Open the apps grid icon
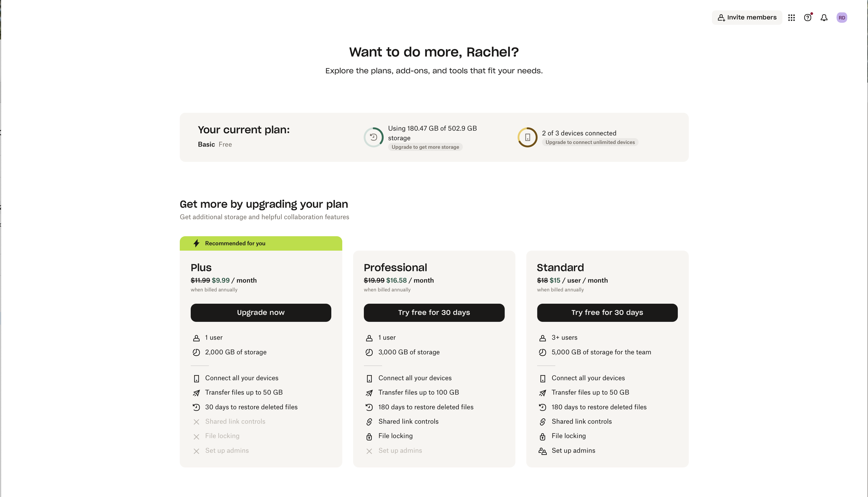This screenshot has width=868, height=497. 791,18
